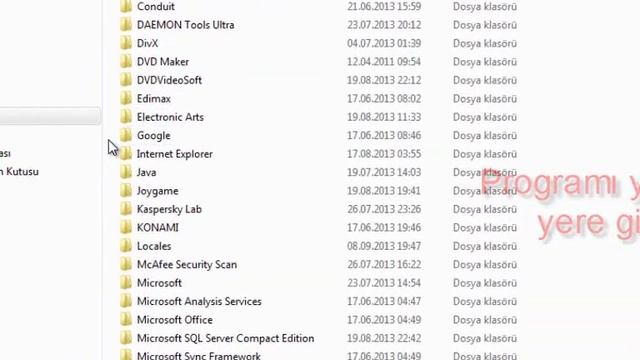Select the Locales folder icon

tap(126, 246)
